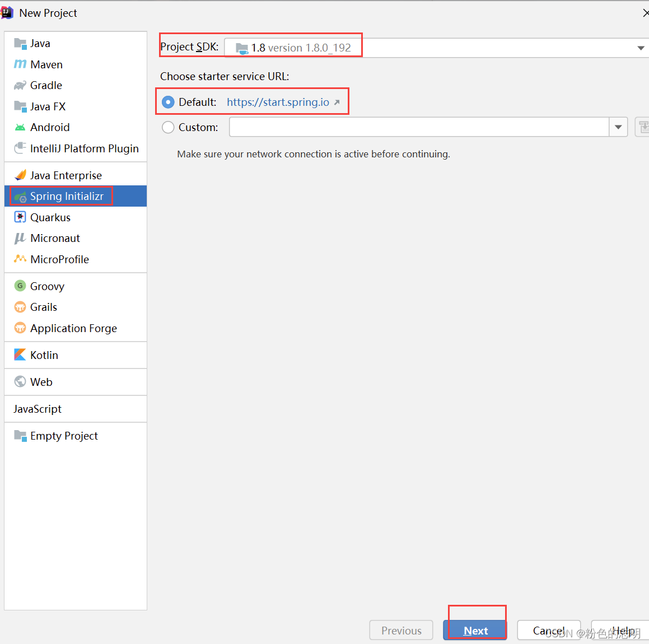Image resolution: width=649 pixels, height=644 pixels.
Task: Select Kotlin project type
Action: (x=76, y=355)
